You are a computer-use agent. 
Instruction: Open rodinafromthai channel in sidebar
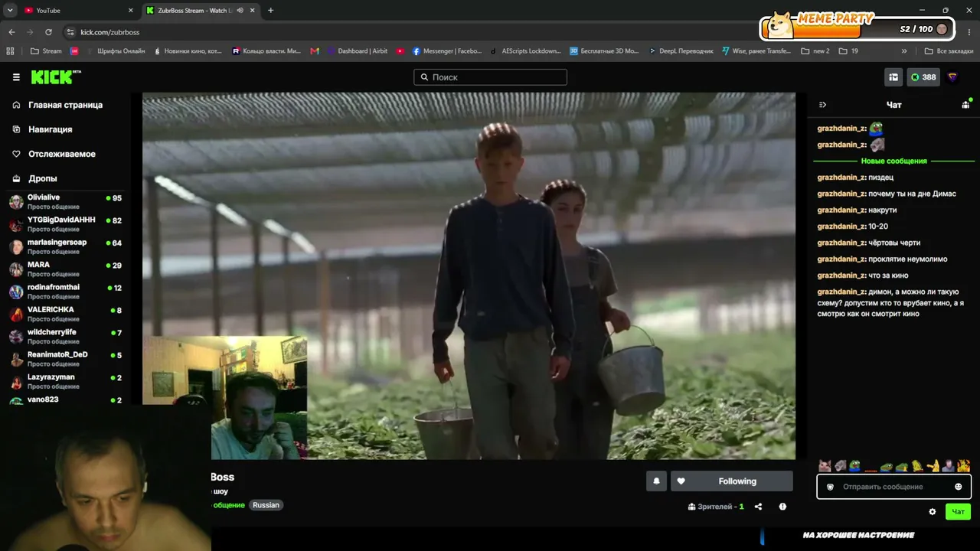(65, 292)
